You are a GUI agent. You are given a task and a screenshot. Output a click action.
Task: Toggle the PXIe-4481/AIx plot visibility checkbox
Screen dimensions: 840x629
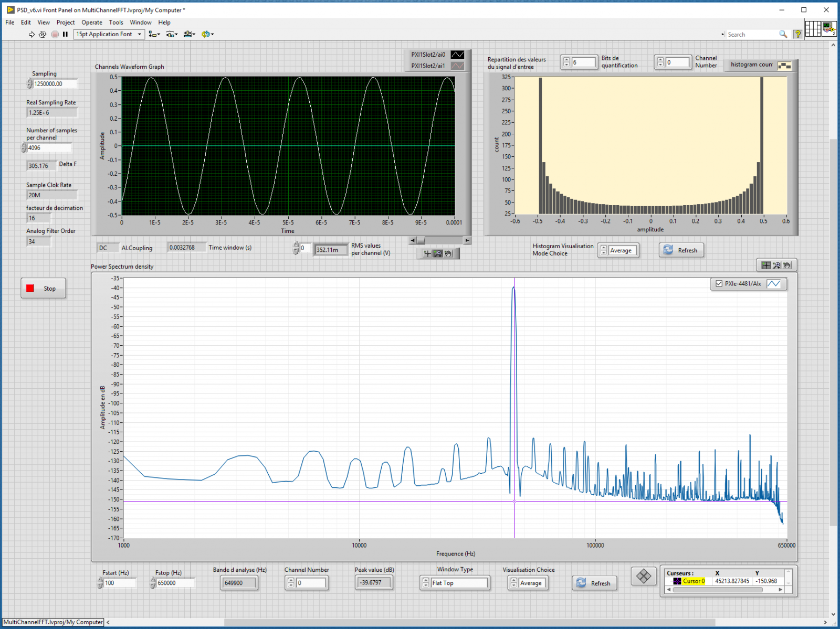pos(719,284)
